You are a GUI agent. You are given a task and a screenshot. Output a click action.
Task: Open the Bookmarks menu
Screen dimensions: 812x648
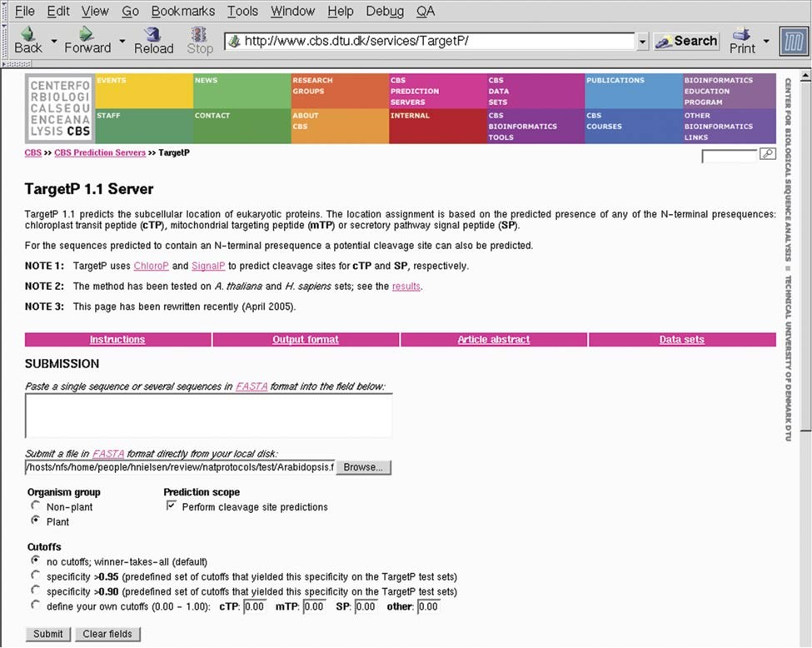click(x=183, y=12)
